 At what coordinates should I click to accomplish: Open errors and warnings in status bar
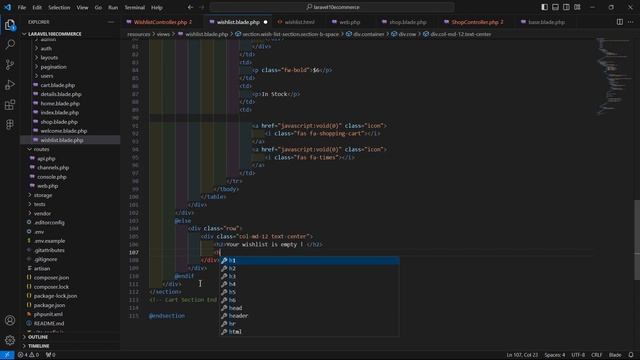click(28, 355)
